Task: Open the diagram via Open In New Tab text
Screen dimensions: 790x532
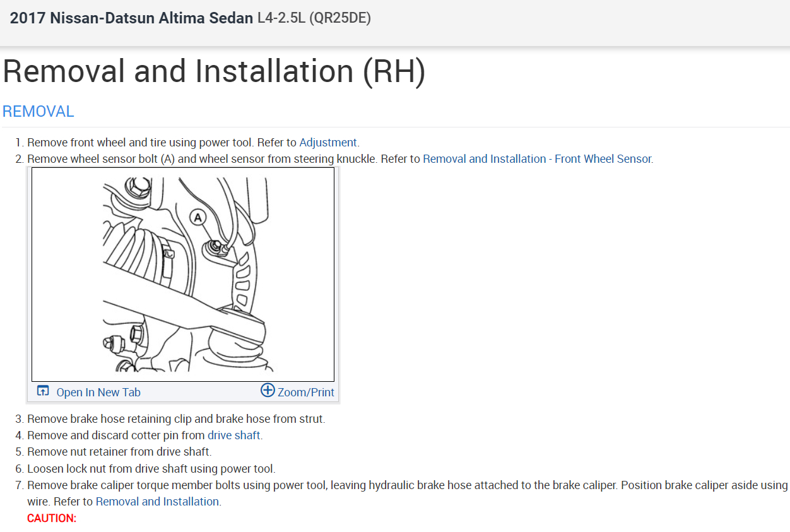Action: point(98,392)
